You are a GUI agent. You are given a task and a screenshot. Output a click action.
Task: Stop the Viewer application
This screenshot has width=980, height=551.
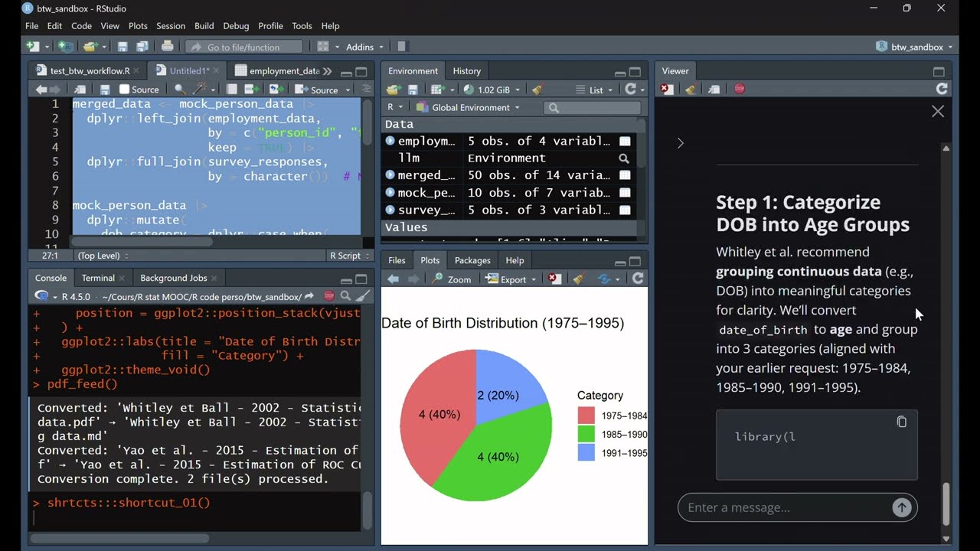tap(739, 89)
